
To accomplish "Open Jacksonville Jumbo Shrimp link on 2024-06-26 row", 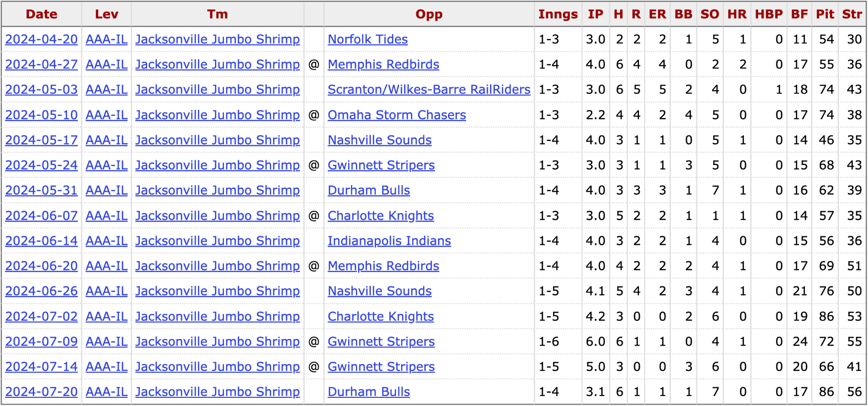I will coord(217,291).
